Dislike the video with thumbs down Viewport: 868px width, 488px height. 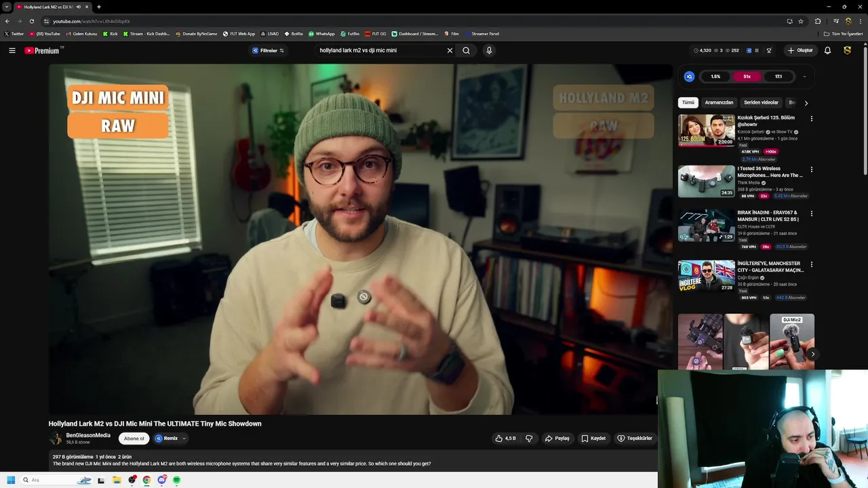click(529, 439)
